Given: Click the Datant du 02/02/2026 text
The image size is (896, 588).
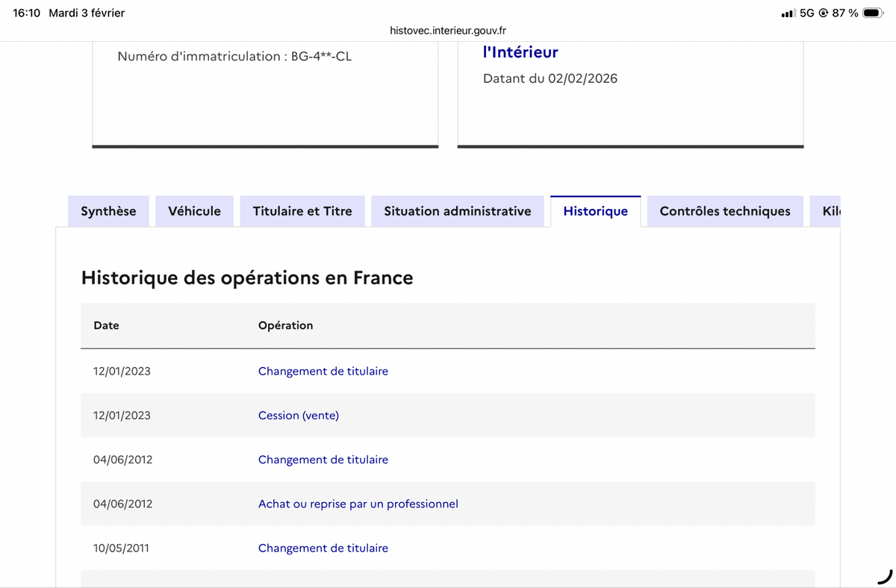Looking at the screenshot, I should click(550, 78).
